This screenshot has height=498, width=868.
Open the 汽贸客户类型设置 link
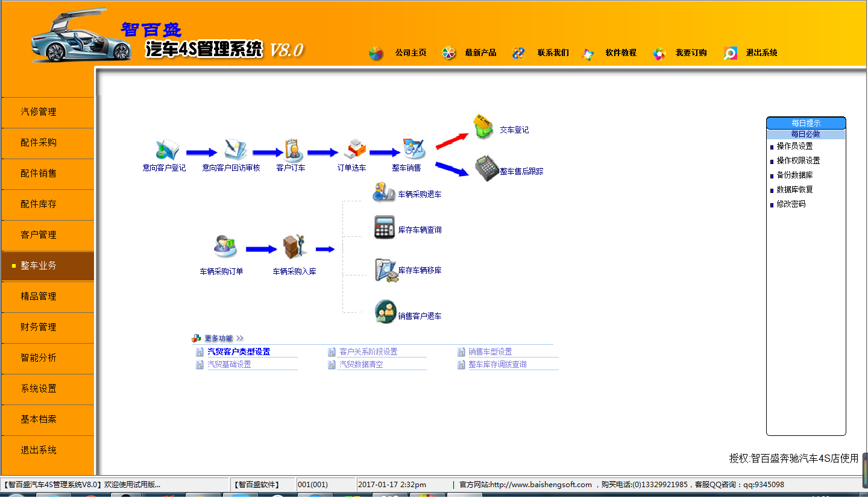pyautogui.click(x=239, y=352)
